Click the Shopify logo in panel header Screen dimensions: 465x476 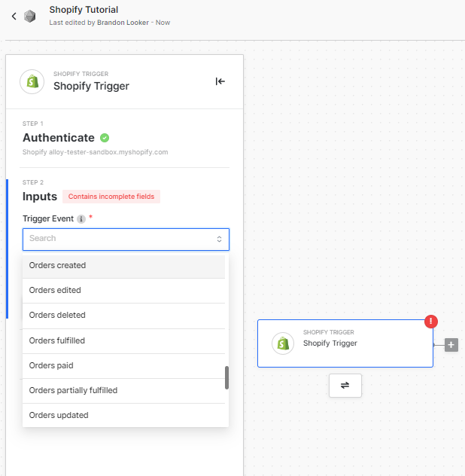coord(32,81)
